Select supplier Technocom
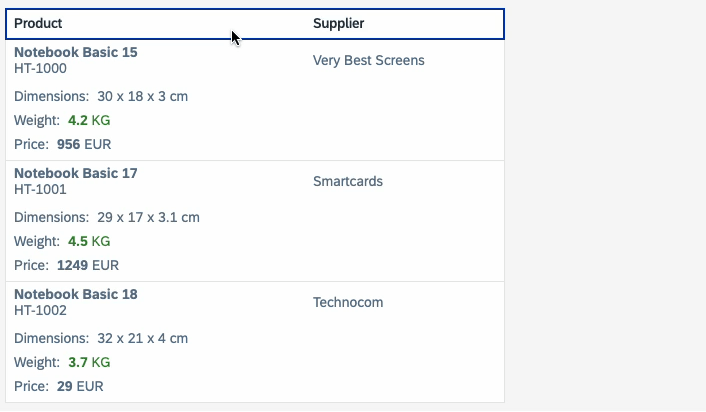 point(348,302)
